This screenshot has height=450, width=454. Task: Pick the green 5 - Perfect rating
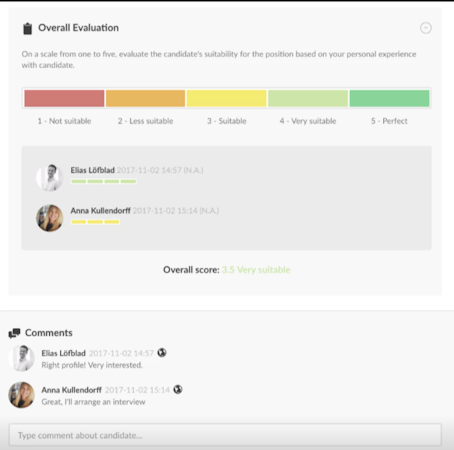coord(389,98)
